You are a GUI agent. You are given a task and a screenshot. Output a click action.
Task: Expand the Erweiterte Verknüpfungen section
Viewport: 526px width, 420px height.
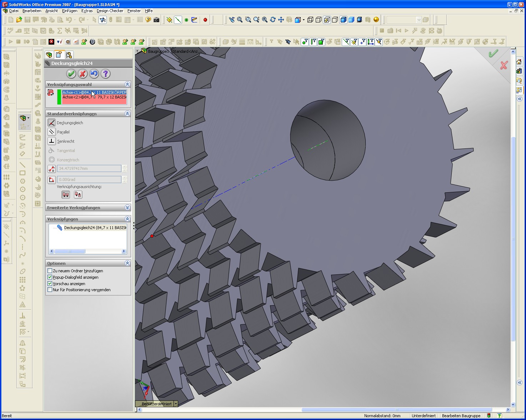coord(127,208)
